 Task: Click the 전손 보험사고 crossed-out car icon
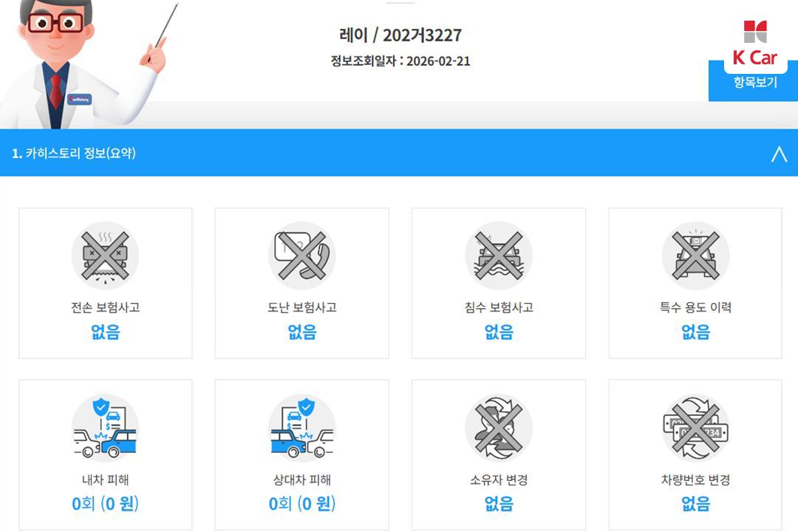click(106, 256)
